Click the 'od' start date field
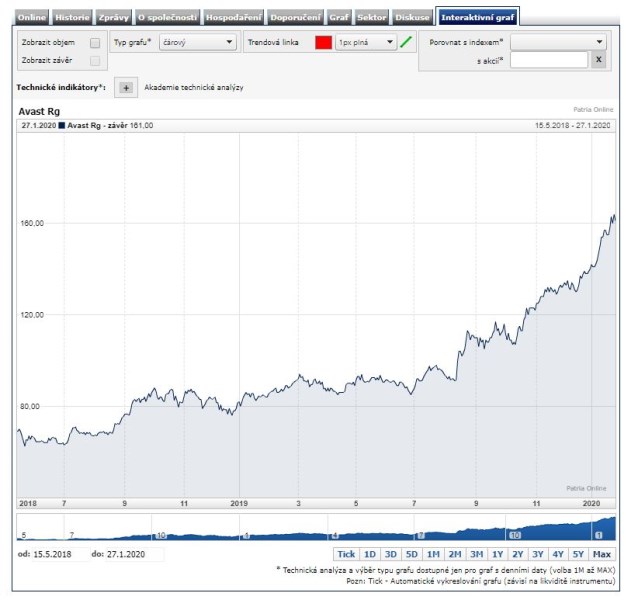The image size is (638, 600). tap(62, 553)
